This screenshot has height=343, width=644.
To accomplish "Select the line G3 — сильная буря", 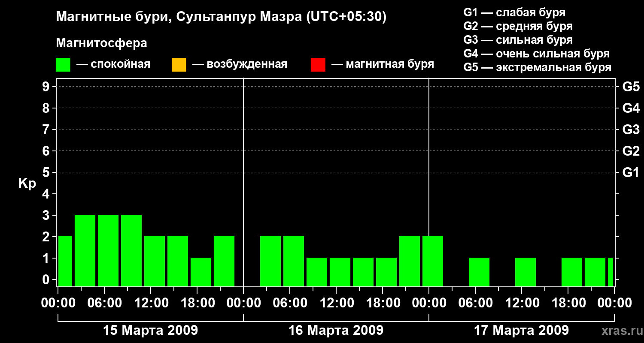I will [518, 40].
